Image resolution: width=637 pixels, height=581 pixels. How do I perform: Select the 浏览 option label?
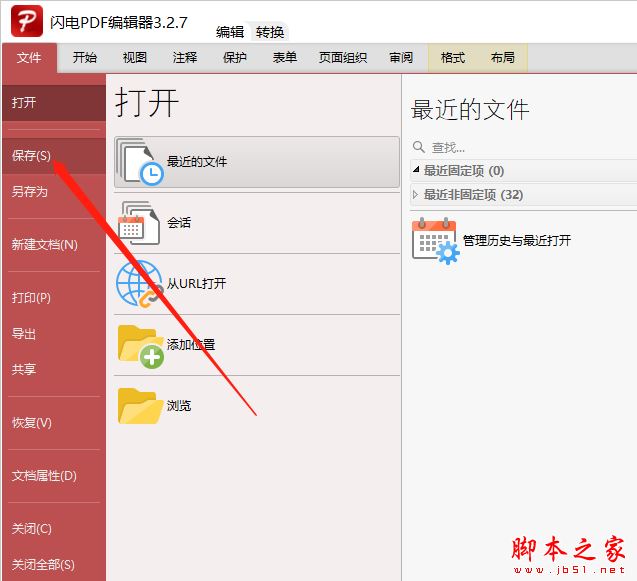(179, 405)
